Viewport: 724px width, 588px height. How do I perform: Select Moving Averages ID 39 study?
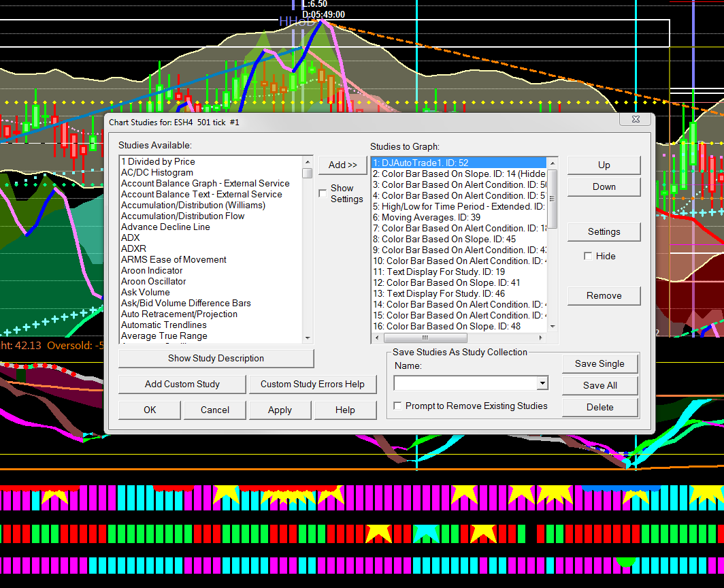point(422,217)
